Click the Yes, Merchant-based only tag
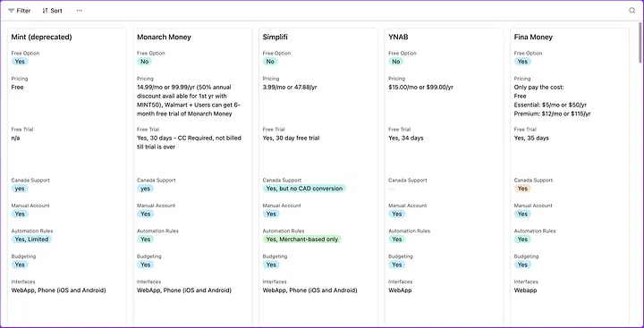 (x=302, y=240)
